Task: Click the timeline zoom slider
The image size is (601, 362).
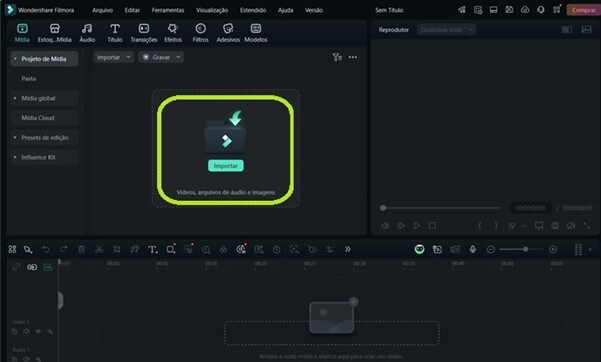Action: click(522, 249)
